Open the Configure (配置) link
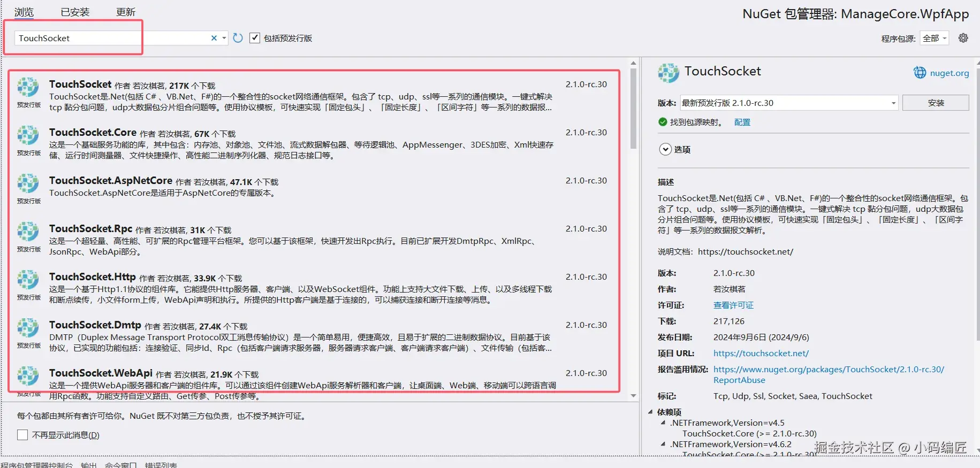980x468 pixels. (742, 122)
